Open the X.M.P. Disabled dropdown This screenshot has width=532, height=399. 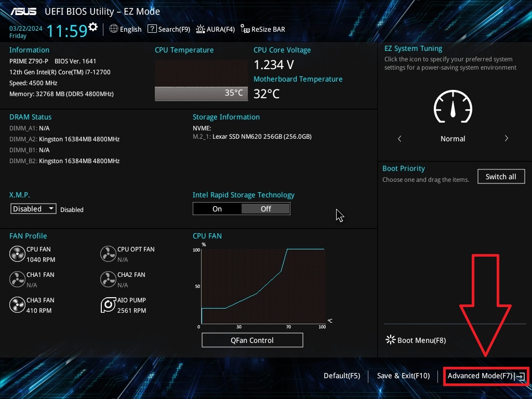33,209
